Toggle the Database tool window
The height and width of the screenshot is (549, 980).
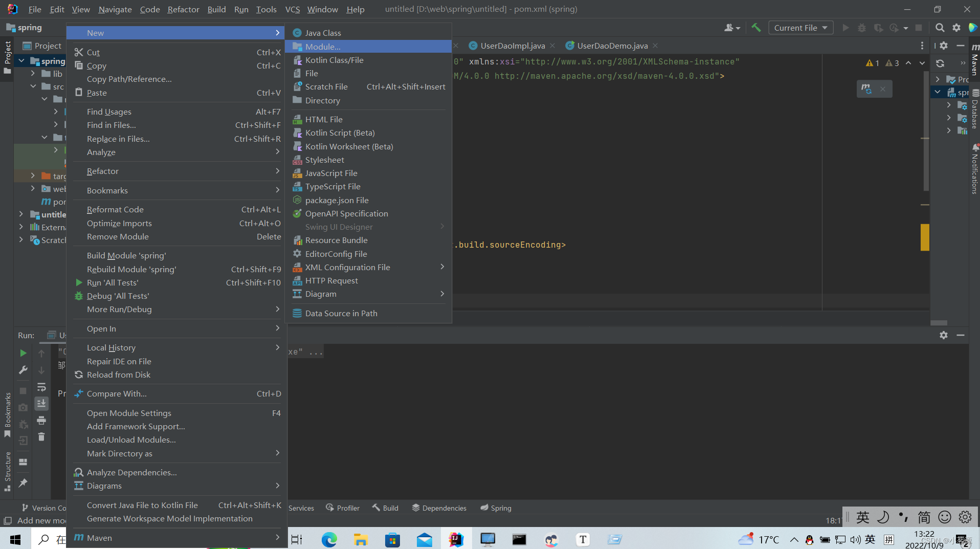(x=975, y=109)
